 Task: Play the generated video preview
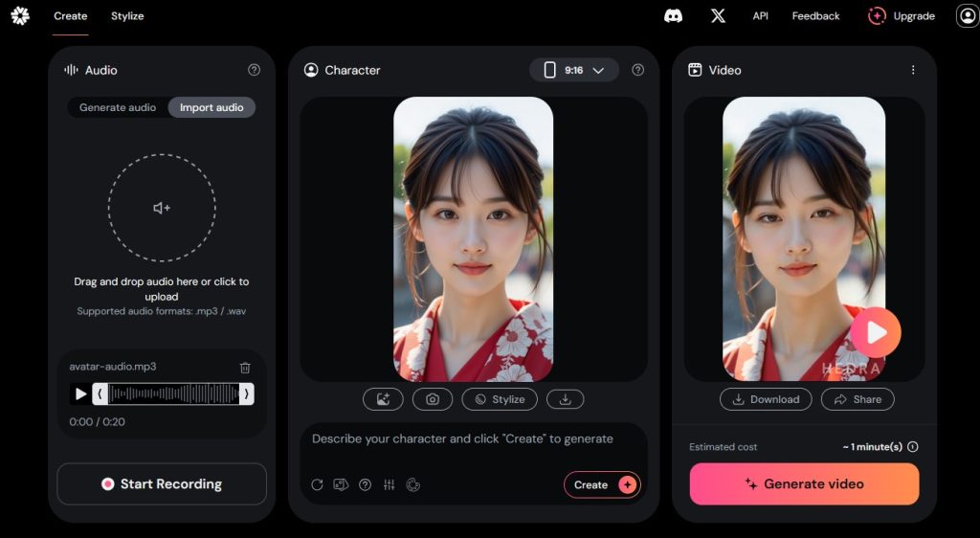pyautogui.click(x=876, y=332)
